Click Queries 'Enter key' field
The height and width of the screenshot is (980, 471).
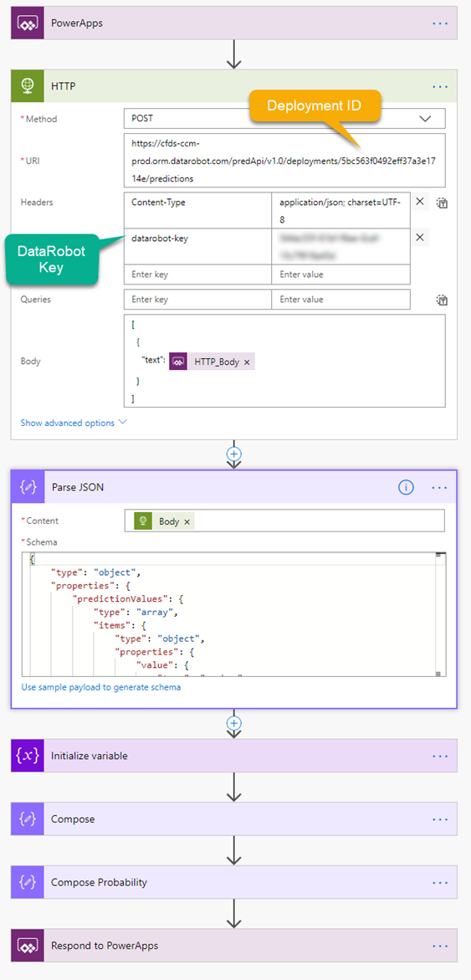pyautogui.click(x=197, y=300)
